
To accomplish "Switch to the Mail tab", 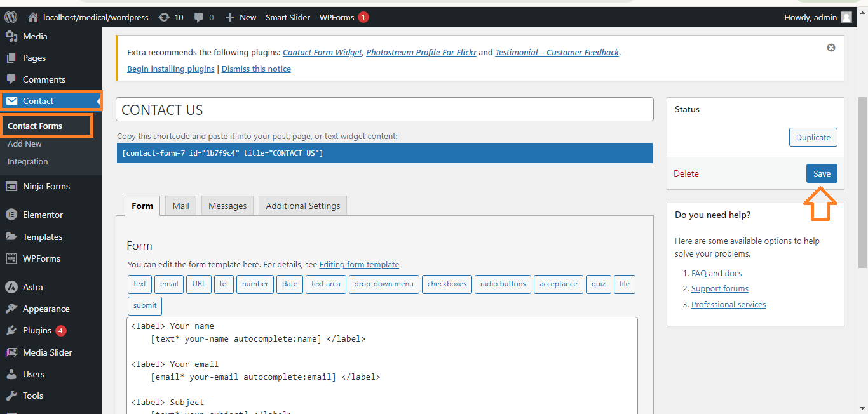I will (x=181, y=206).
